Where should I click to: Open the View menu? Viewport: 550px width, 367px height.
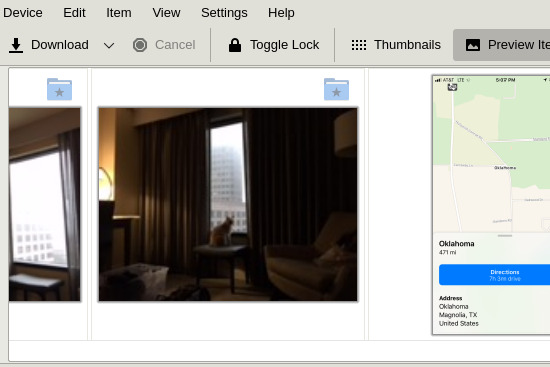coord(166,13)
